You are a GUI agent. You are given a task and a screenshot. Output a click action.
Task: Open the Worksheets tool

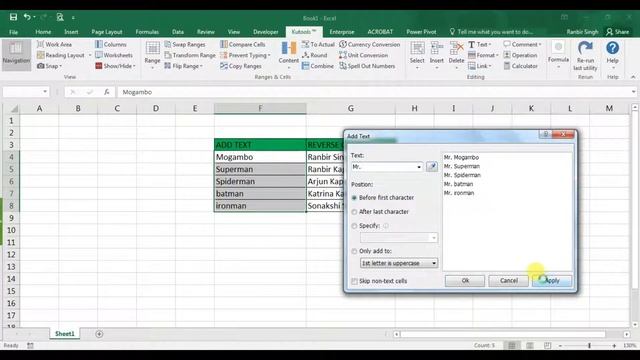click(114, 55)
